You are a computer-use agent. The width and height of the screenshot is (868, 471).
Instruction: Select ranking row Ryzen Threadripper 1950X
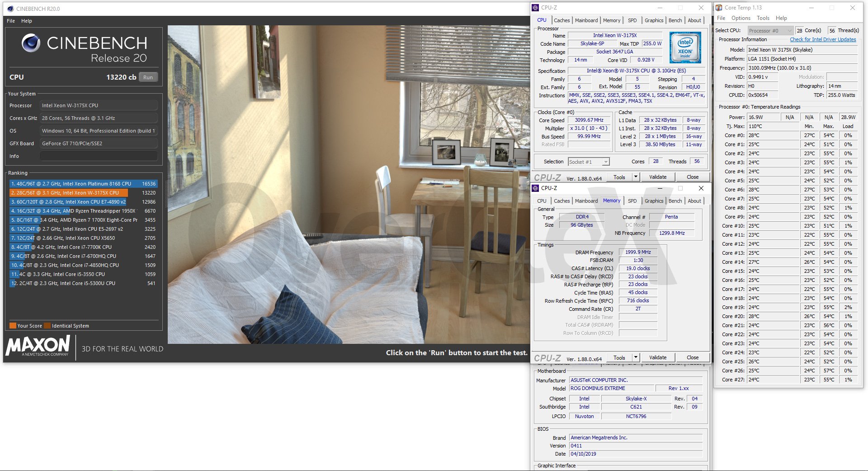coord(83,211)
